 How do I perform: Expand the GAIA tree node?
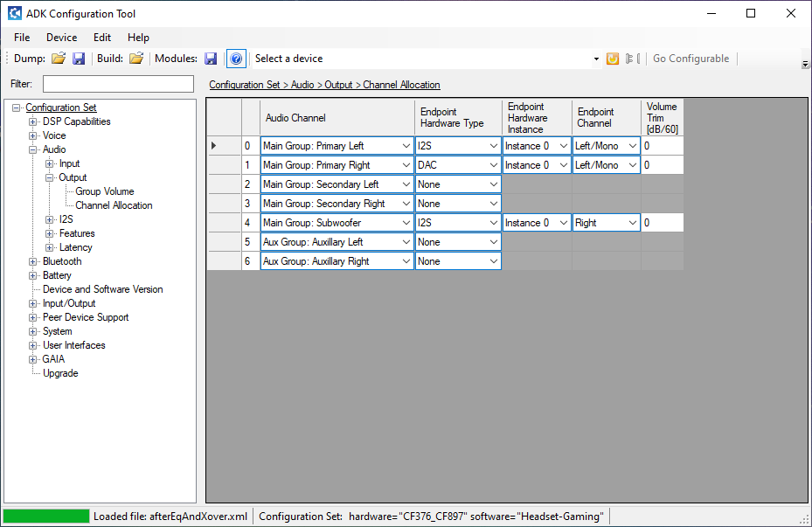click(x=32, y=359)
